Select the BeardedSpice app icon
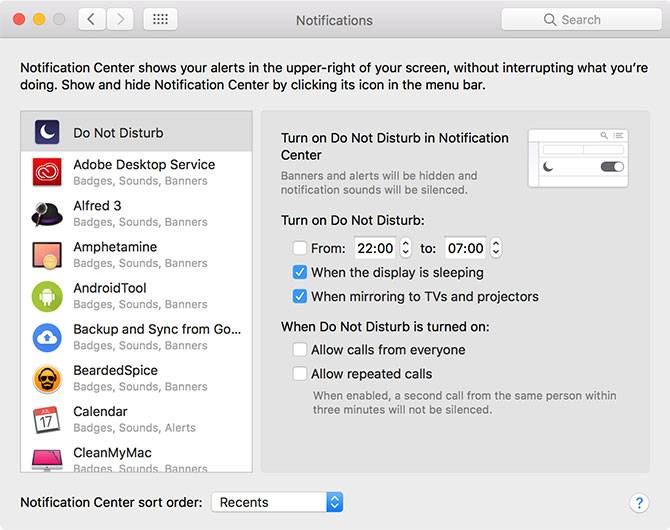This screenshot has height=530, width=670. pyautogui.click(x=47, y=378)
